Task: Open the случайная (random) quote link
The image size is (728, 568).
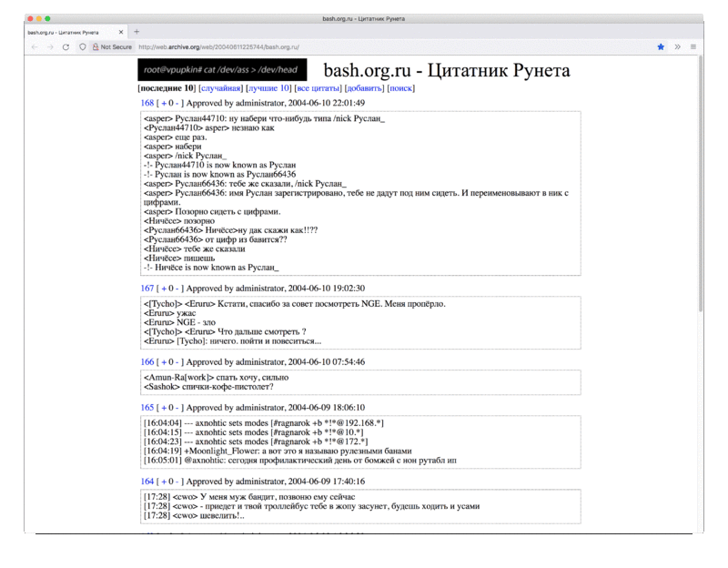Action: 220,88
